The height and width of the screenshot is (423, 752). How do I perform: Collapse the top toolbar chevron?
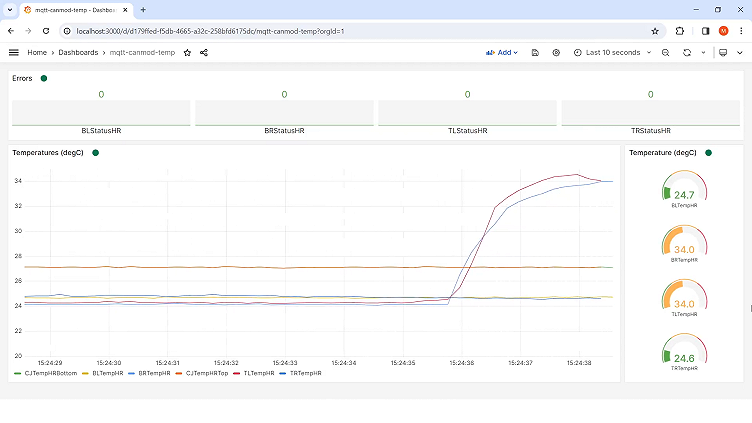pos(740,53)
